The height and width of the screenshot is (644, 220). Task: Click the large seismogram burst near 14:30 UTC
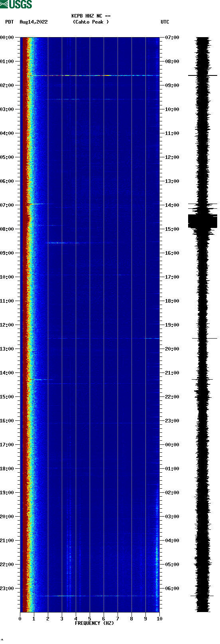(203, 221)
